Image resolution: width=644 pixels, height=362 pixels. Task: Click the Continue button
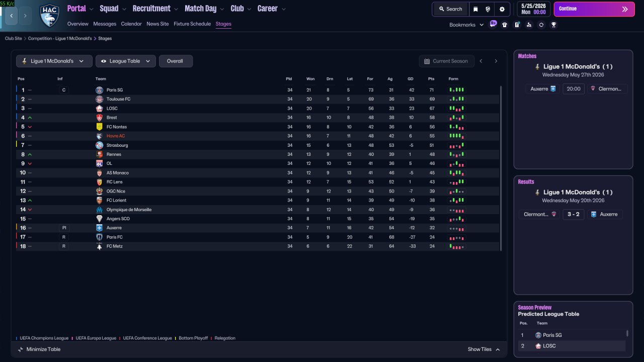click(x=594, y=9)
